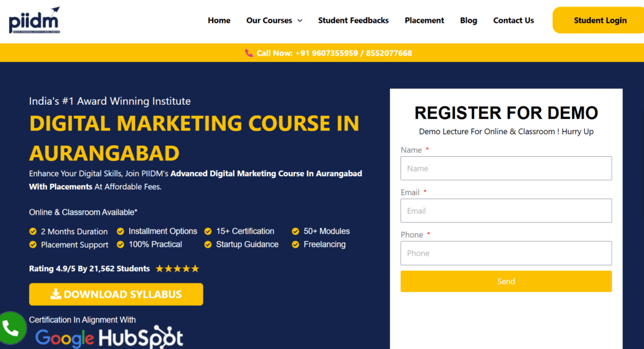Image resolution: width=644 pixels, height=349 pixels.
Task: Focus the Name input field
Action: [x=506, y=168]
